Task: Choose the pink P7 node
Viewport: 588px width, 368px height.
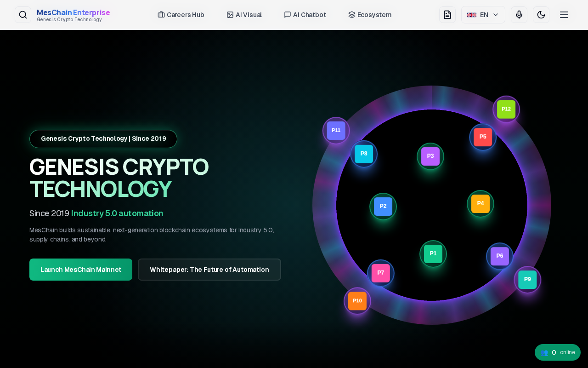Action: point(381,273)
